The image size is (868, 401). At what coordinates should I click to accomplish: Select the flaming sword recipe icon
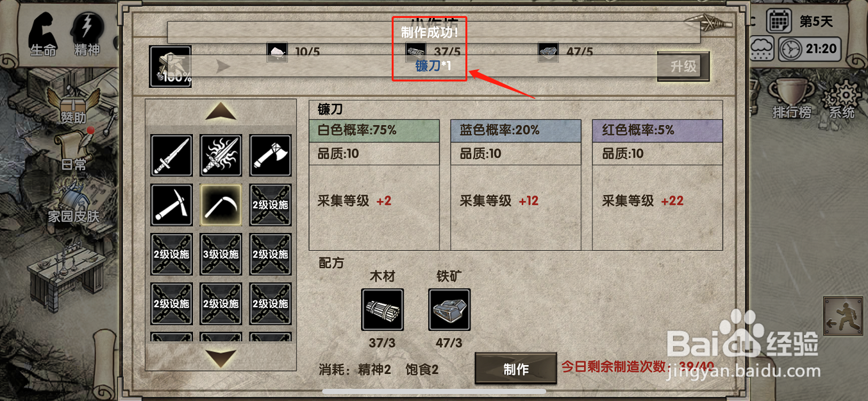[221, 155]
